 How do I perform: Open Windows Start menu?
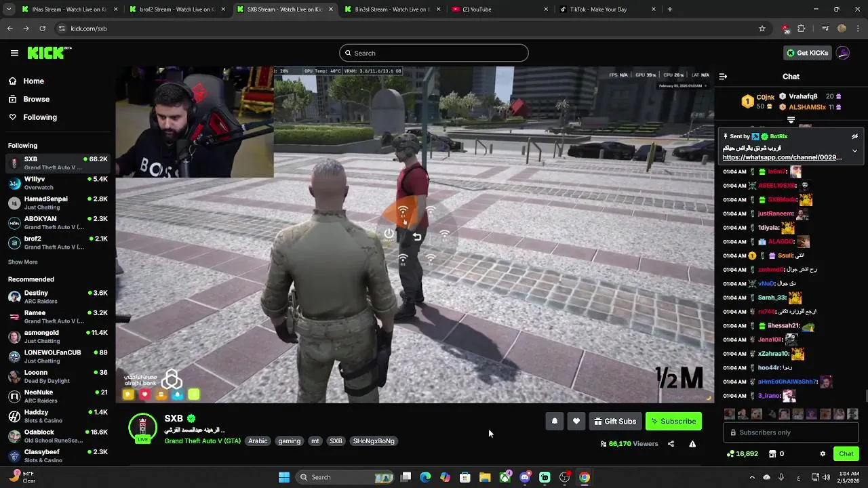pos(284,477)
